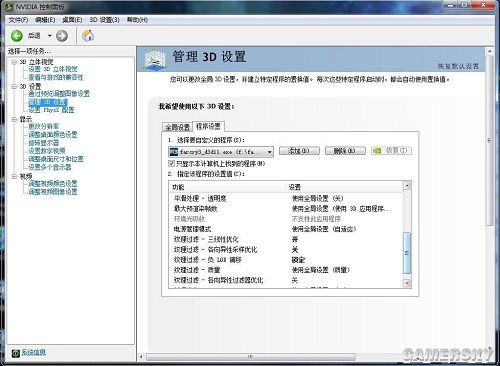
Task: Select the highlighted 管理 3D 设置 tree item
Action: click(x=48, y=102)
